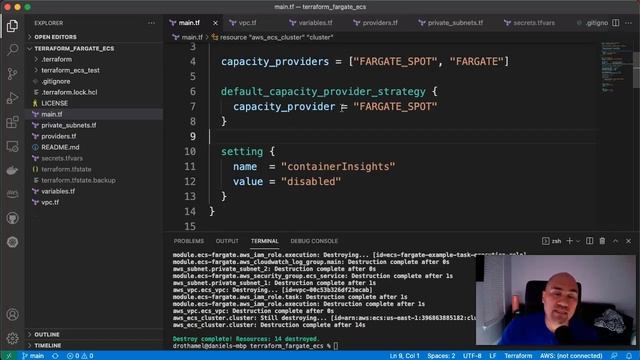Open the Source Control view

click(12, 74)
